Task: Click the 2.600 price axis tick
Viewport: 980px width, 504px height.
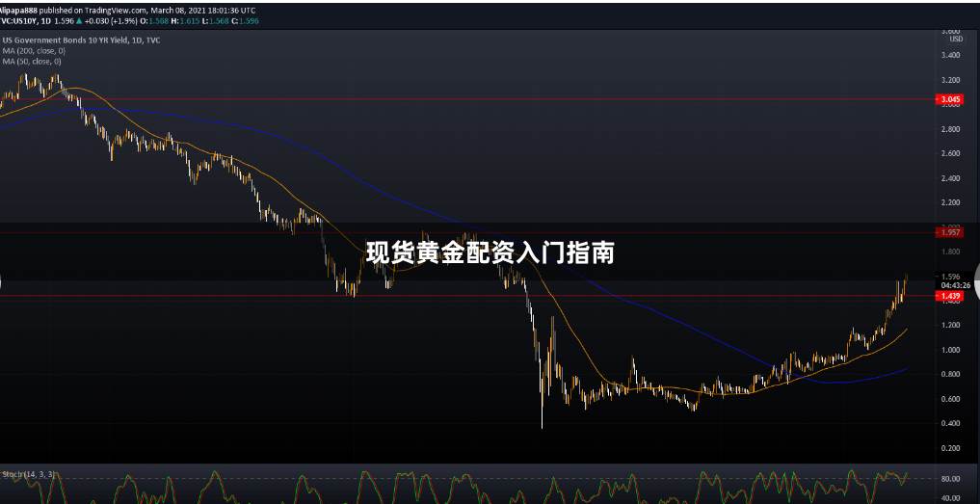Action: (x=950, y=154)
